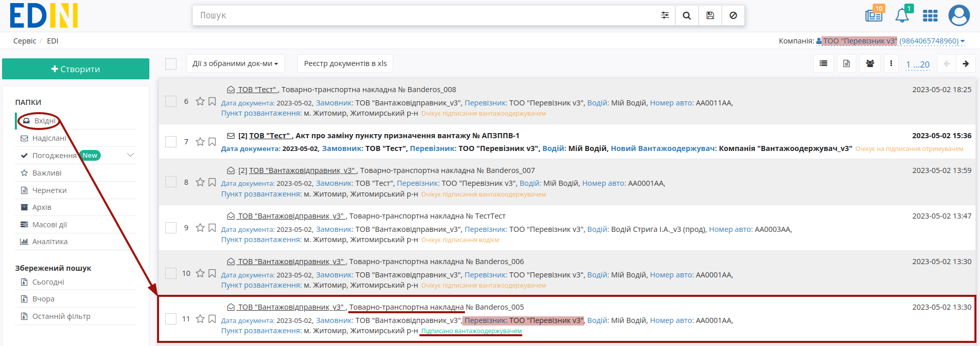980x346 pixels.
Task: Open the search filter settings icon
Action: point(664,15)
